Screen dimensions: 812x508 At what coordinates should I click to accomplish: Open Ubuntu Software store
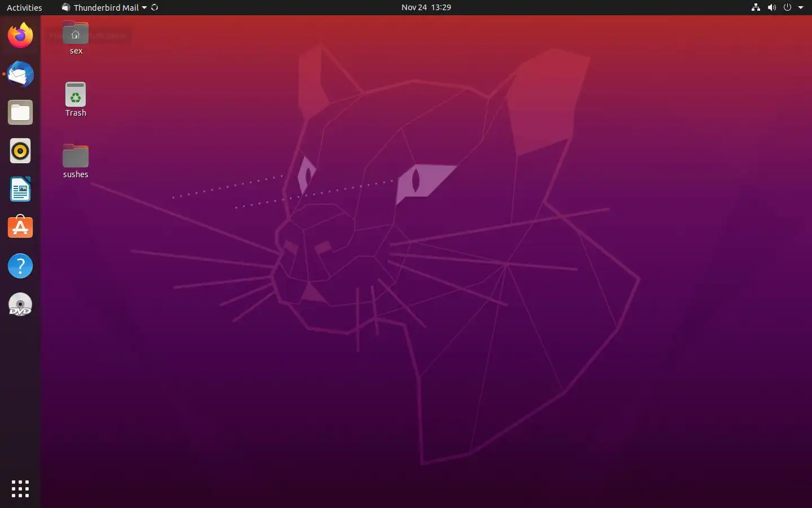coord(20,227)
